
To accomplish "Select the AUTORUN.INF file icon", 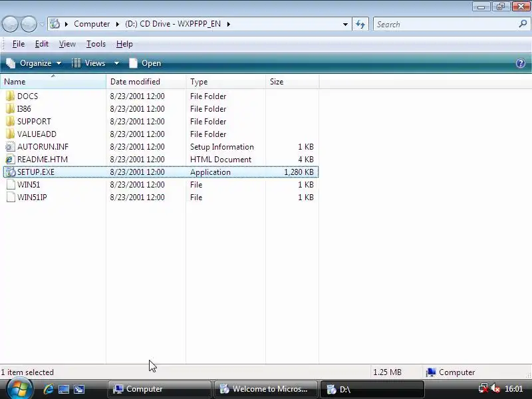I will coord(11,146).
